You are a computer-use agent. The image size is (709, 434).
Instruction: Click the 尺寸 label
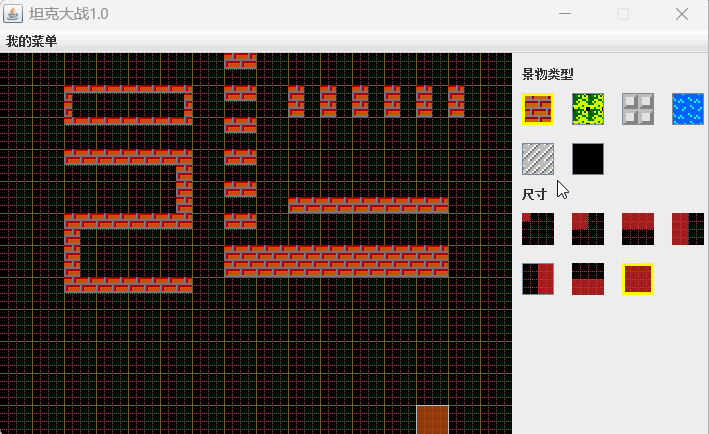(x=534, y=194)
